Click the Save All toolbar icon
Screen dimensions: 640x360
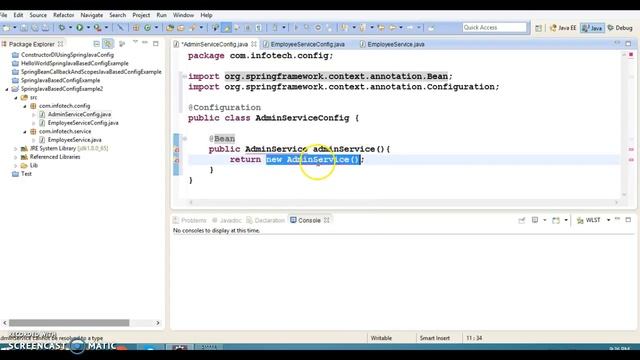coord(35,28)
